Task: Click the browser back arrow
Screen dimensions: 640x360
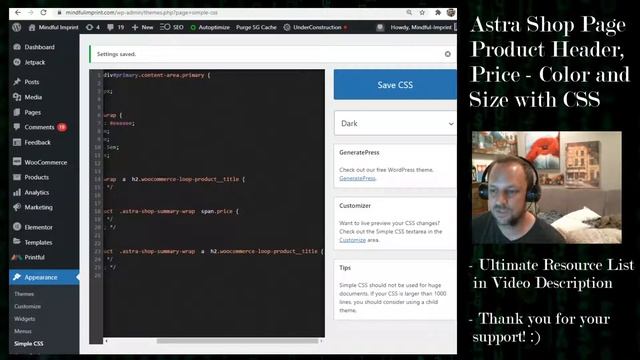Action: 18,13
